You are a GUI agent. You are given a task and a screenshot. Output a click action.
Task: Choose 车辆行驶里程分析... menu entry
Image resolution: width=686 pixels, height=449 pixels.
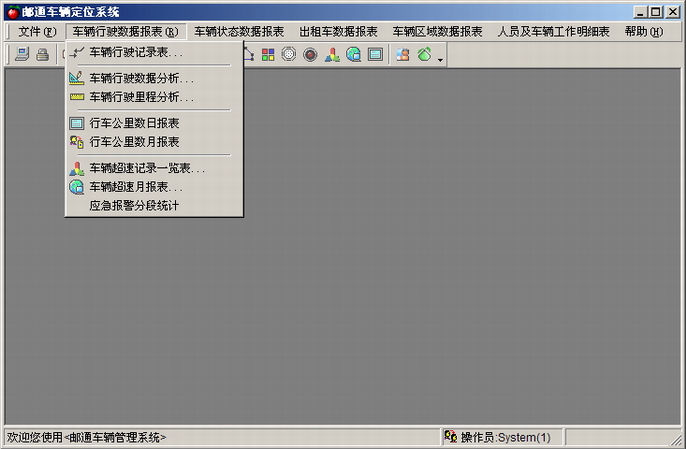click(x=154, y=97)
